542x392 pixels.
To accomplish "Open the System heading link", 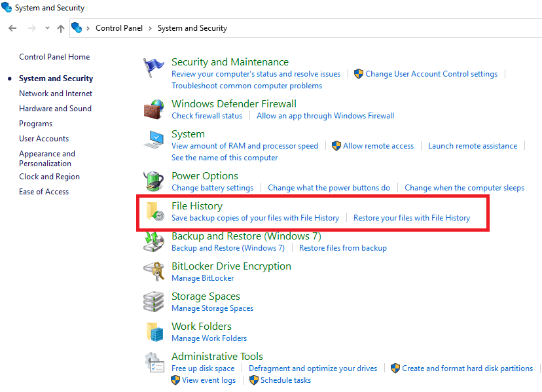I will (188, 134).
